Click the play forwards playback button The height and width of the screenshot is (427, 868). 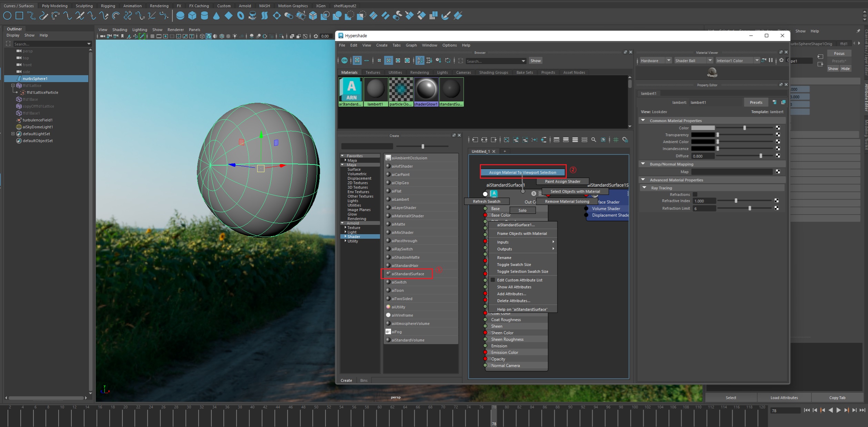click(839, 410)
